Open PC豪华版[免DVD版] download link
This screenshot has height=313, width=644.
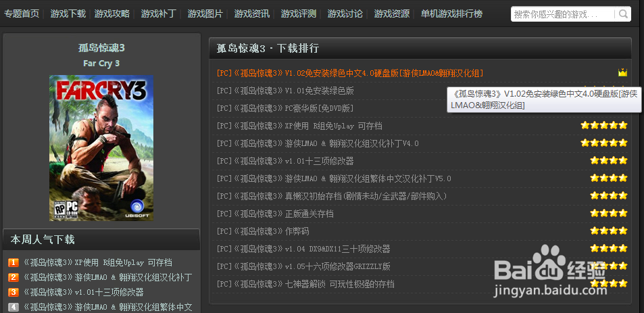pyautogui.click(x=285, y=108)
